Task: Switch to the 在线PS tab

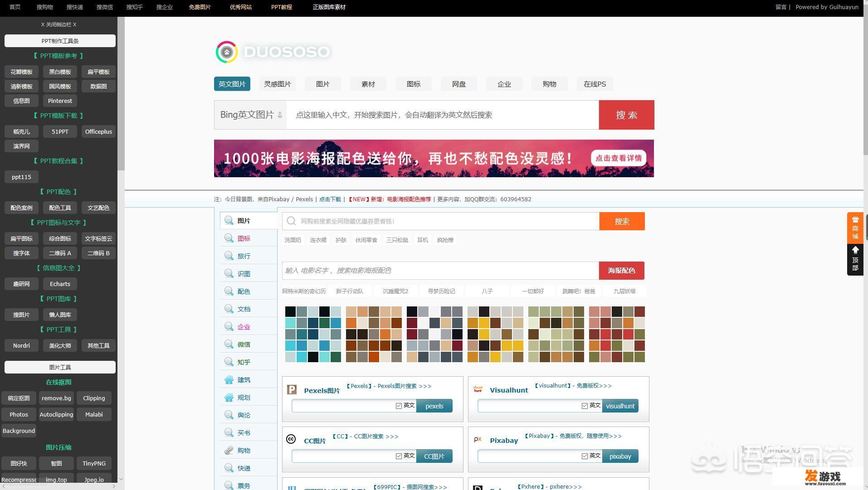Action: pos(595,84)
